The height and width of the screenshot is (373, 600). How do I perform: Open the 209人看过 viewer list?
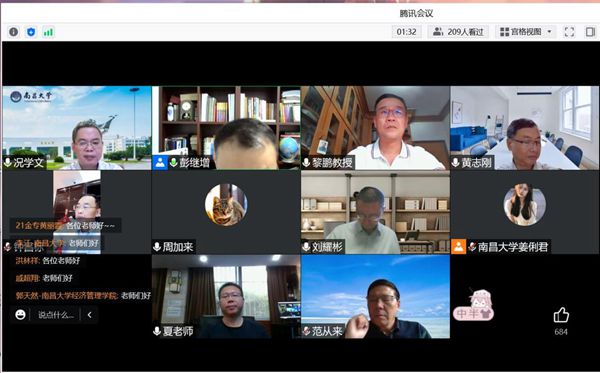pyautogui.click(x=458, y=32)
